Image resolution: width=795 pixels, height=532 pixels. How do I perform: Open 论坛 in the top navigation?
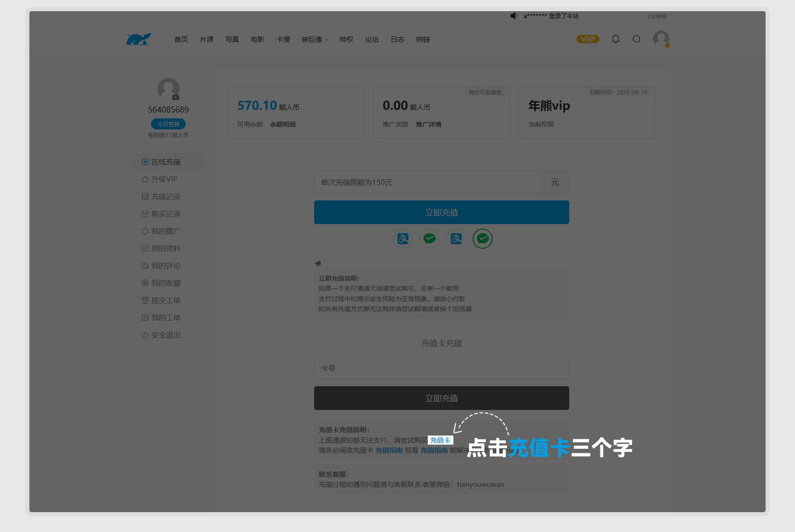[x=372, y=39]
